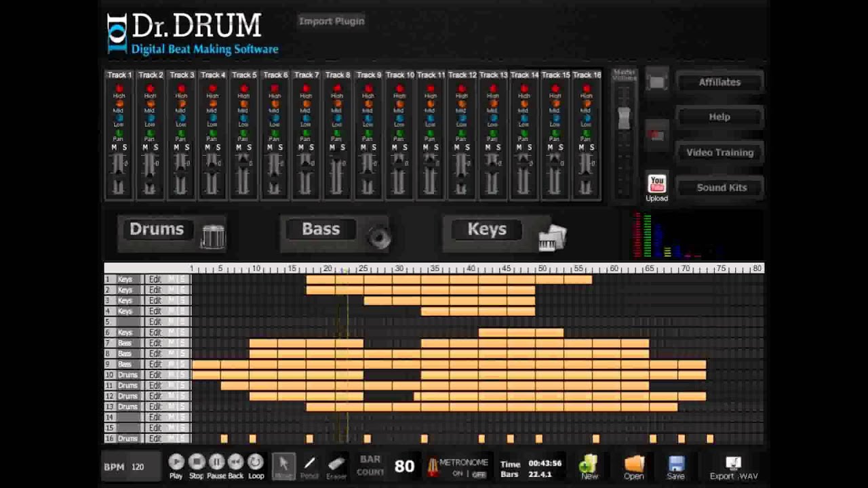This screenshot has height=488, width=868.
Task: Export the beat as .WAV
Action: click(733, 468)
